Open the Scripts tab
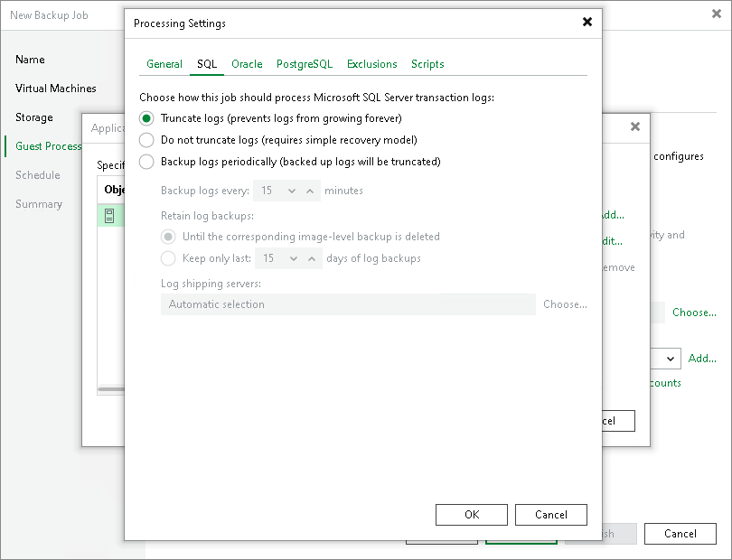732x560 pixels. pyautogui.click(x=427, y=64)
